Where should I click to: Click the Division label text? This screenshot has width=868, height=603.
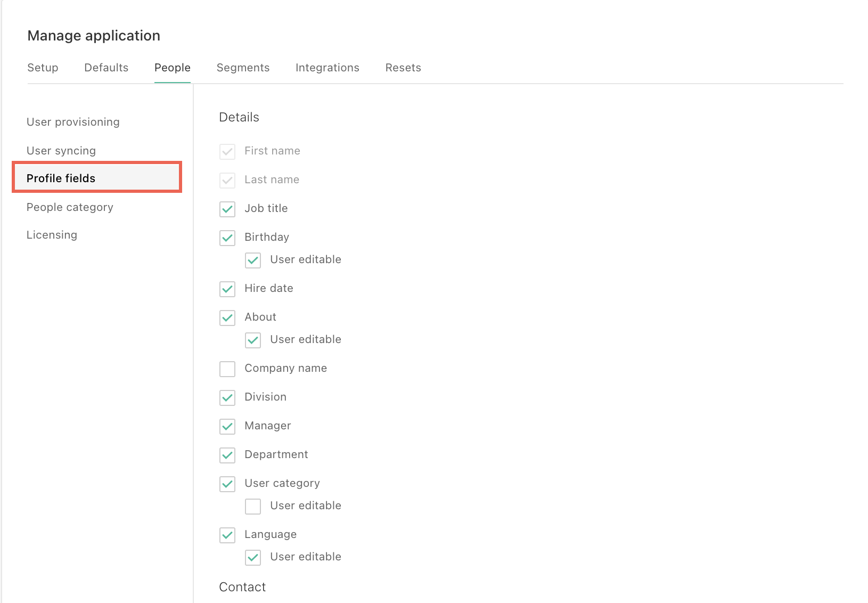[x=266, y=397]
